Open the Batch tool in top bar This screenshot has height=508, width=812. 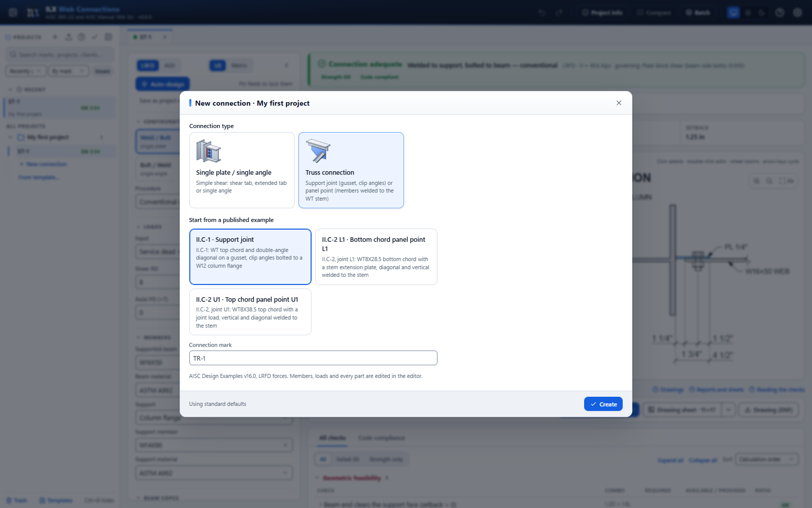(698, 13)
